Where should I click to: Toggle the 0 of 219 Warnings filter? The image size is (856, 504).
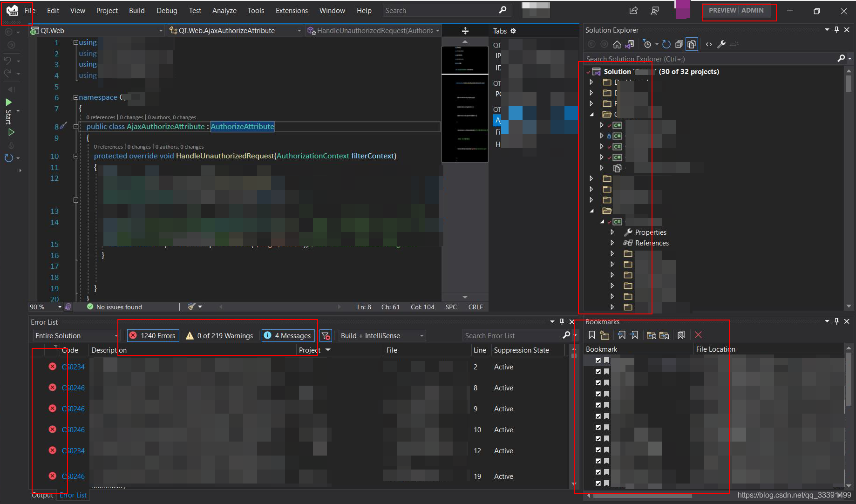tap(219, 335)
